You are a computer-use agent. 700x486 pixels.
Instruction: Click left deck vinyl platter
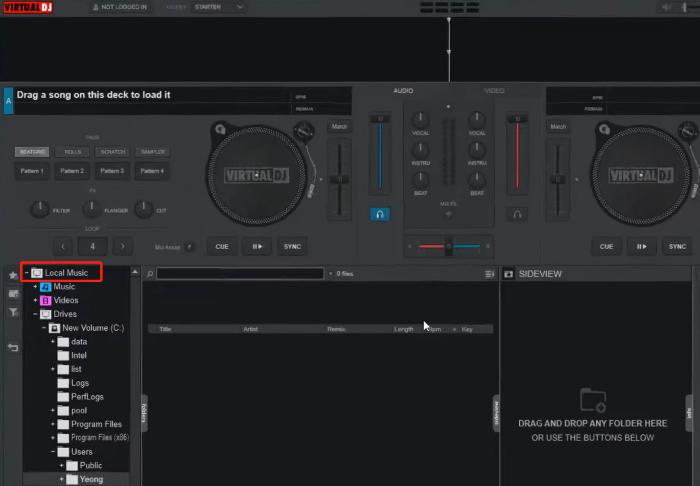256,175
